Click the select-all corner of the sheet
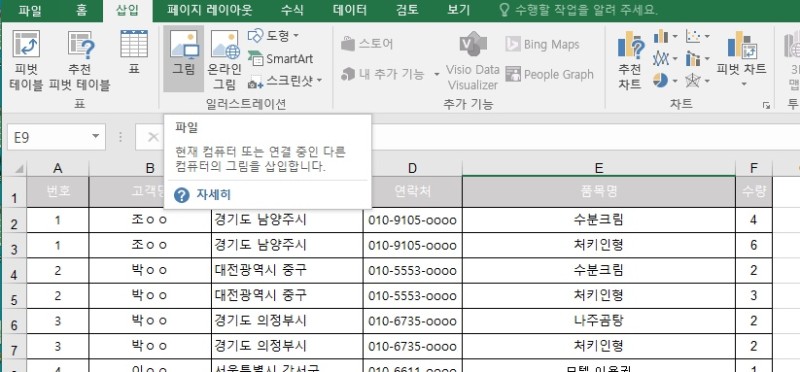Image resolution: width=800 pixels, height=372 pixels. pyautogui.click(x=18, y=168)
